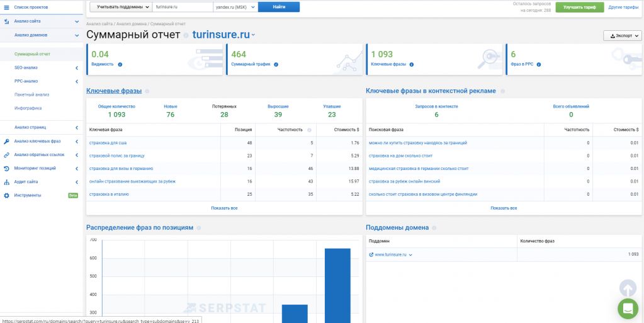Screen dimensions: 644x323
Task: Click the Инструменты gear icon in sidebar
Action: [6, 195]
